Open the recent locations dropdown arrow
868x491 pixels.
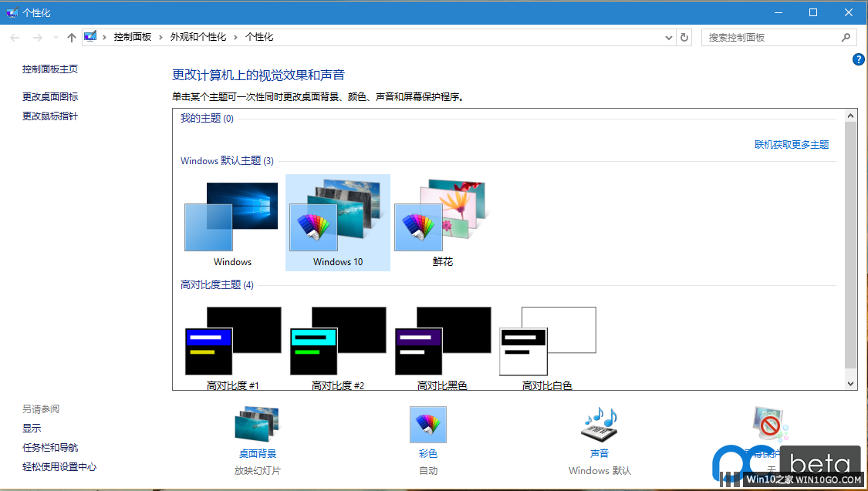pos(56,37)
